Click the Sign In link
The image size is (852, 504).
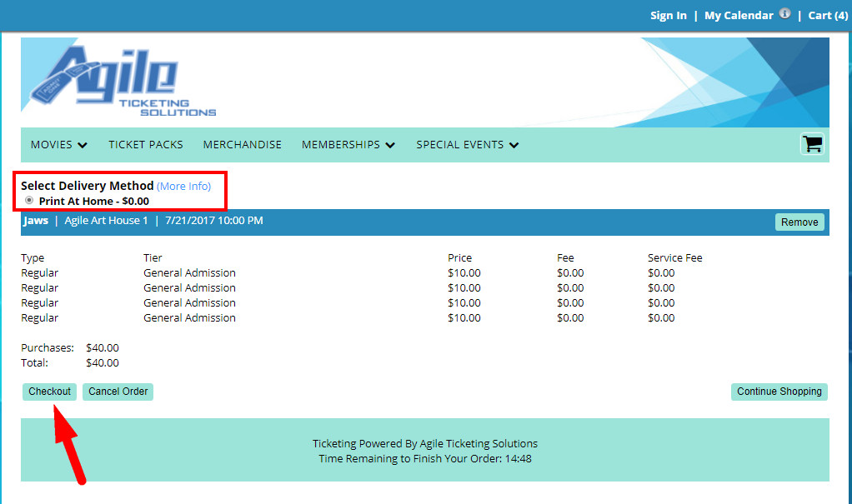pos(669,16)
